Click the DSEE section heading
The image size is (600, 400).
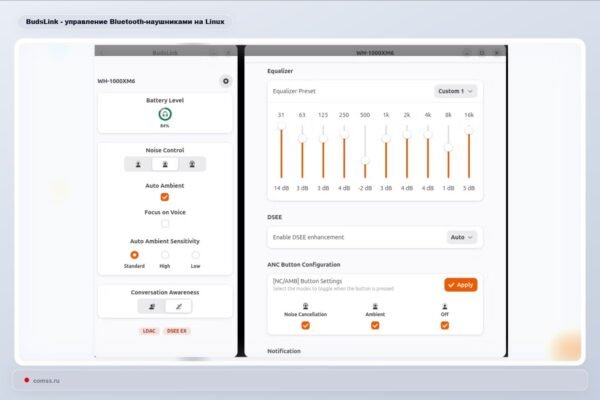274,217
